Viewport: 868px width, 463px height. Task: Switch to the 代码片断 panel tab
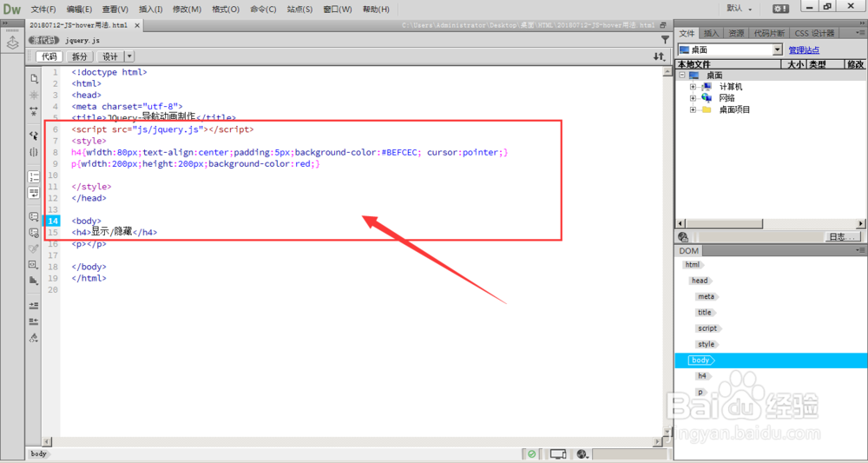(x=769, y=33)
